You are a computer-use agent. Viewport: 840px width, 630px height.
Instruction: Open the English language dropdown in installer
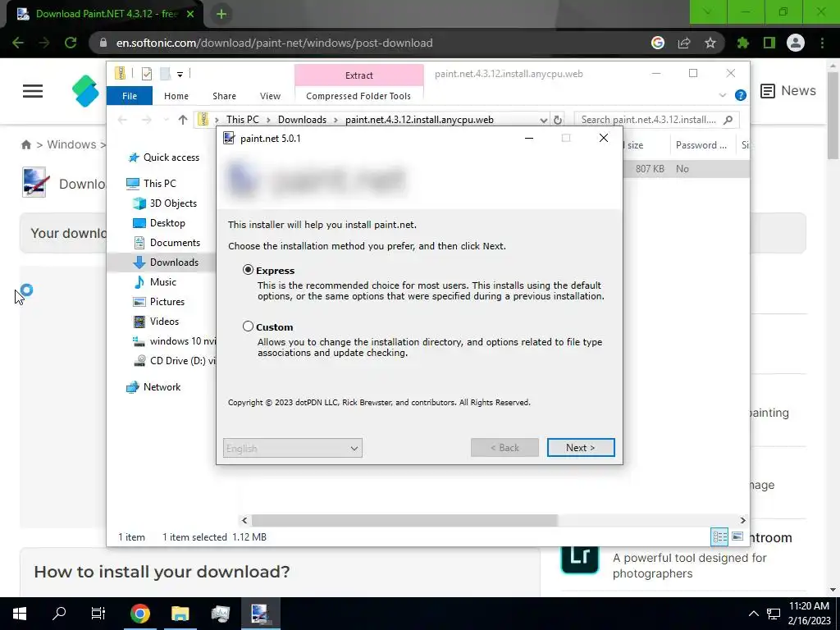293,448
